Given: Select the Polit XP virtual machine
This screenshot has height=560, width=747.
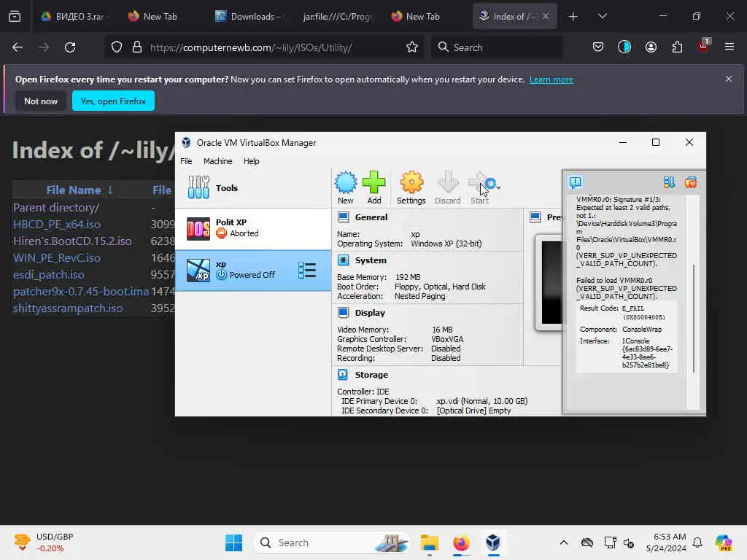Looking at the screenshot, I should coord(253,228).
